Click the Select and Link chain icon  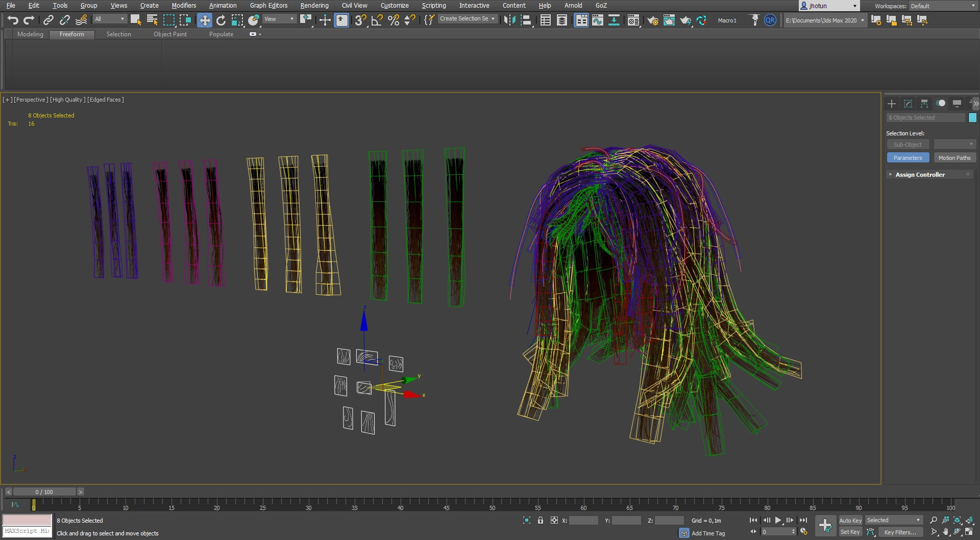(48, 20)
